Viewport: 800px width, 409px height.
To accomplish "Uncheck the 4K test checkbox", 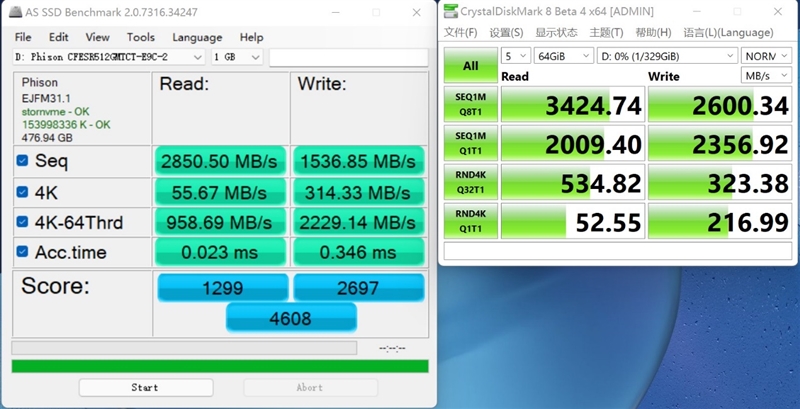I will (x=22, y=192).
